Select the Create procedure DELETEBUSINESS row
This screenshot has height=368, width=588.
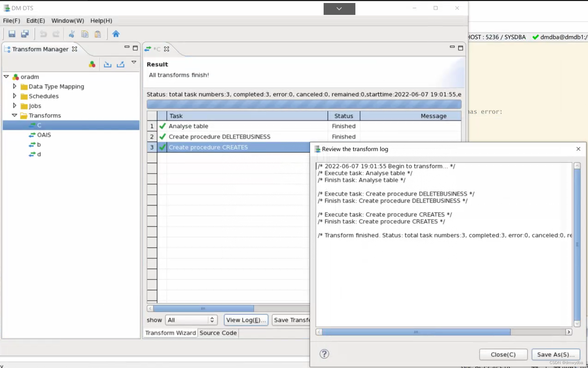(x=304, y=137)
